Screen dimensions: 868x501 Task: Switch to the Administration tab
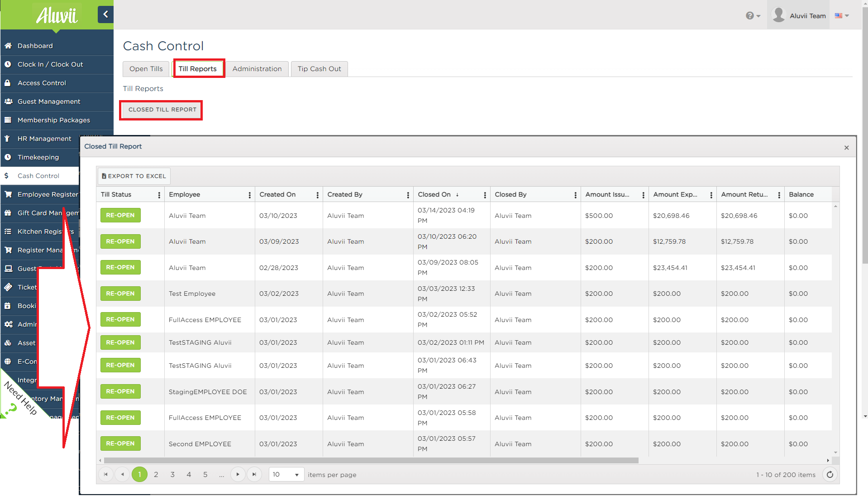pyautogui.click(x=257, y=69)
